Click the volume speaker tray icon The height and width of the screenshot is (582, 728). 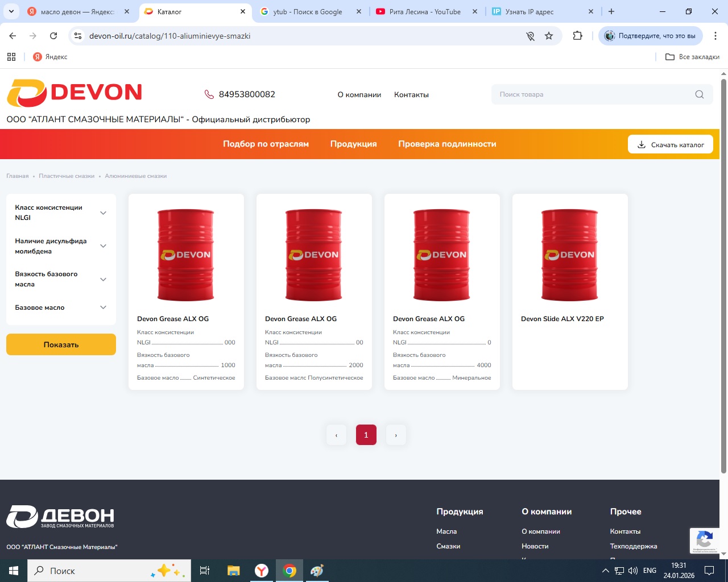633,571
